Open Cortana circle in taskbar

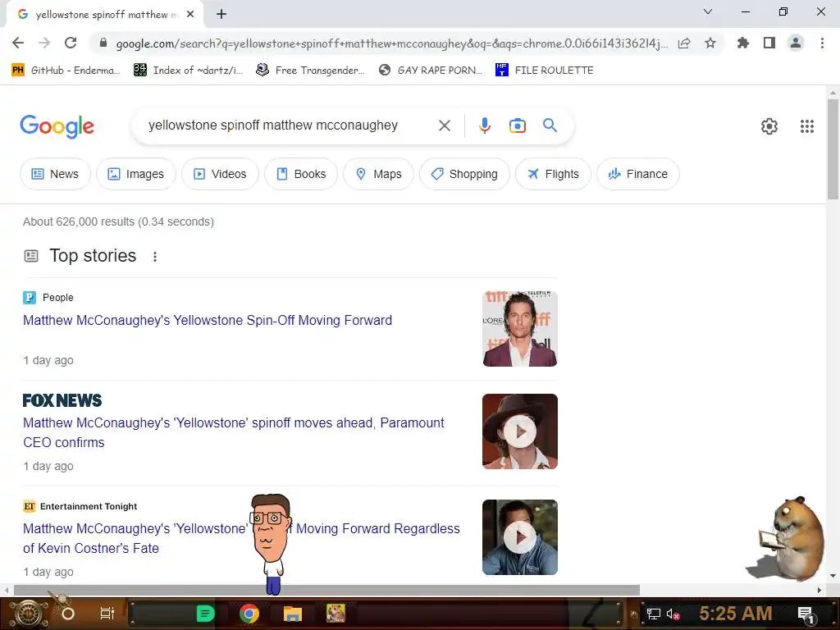point(68,614)
